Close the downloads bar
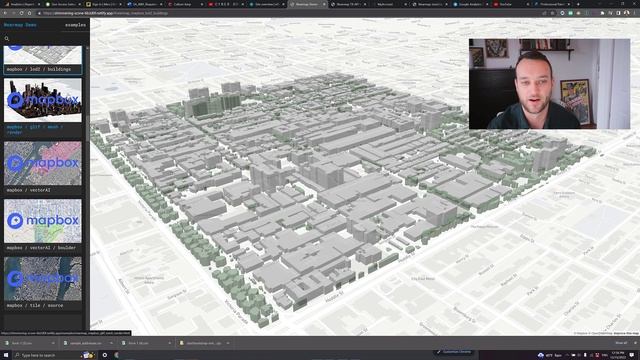640x360 pixels. tap(635, 343)
